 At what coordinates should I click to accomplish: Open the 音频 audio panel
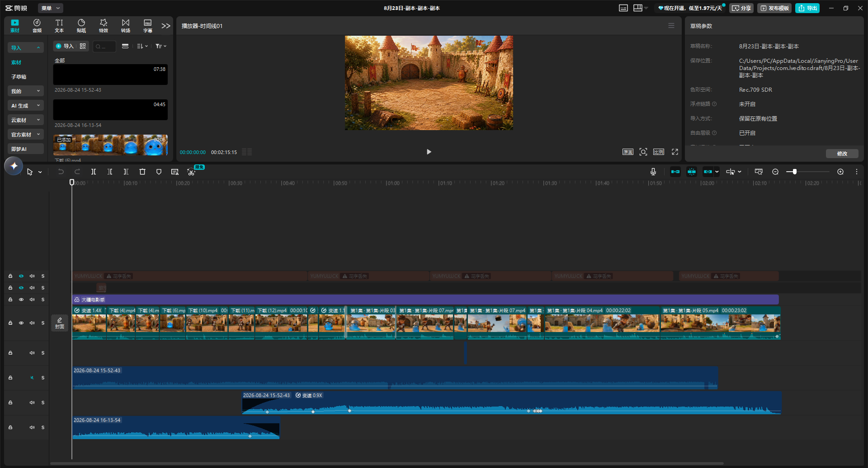click(37, 26)
